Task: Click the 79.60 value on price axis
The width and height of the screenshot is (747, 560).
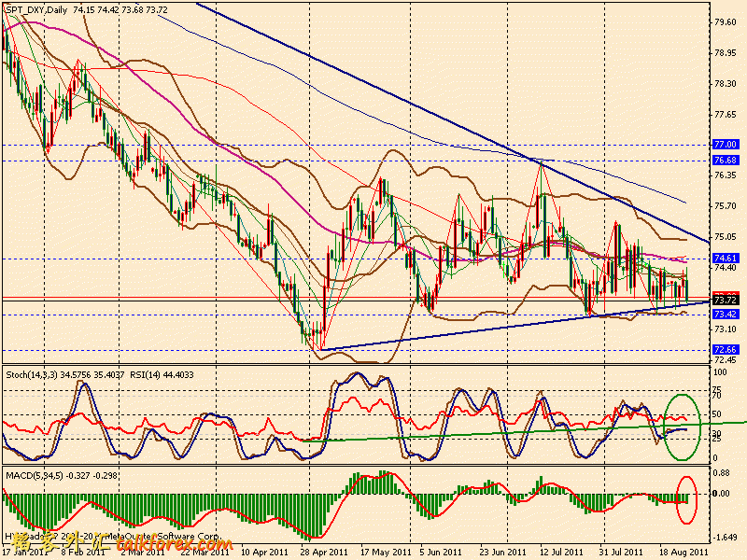Action: 726,21
